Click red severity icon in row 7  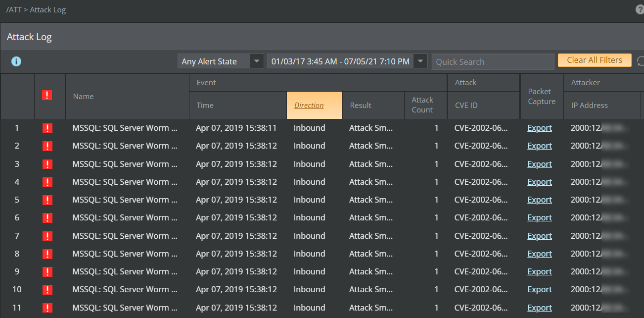coord(47,236)
